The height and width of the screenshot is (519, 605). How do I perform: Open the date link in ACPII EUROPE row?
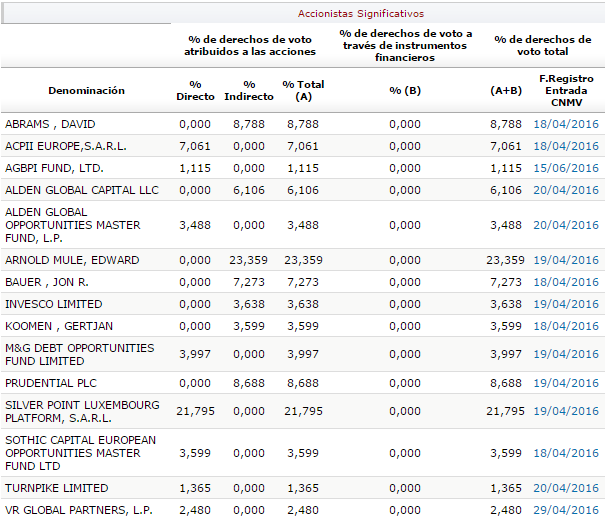coord(566,146)
